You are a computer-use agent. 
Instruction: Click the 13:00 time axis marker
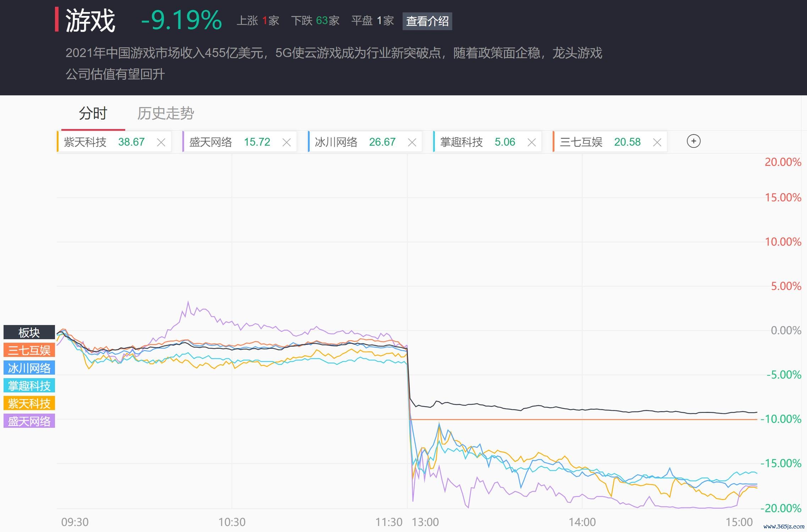coord(425,522)
